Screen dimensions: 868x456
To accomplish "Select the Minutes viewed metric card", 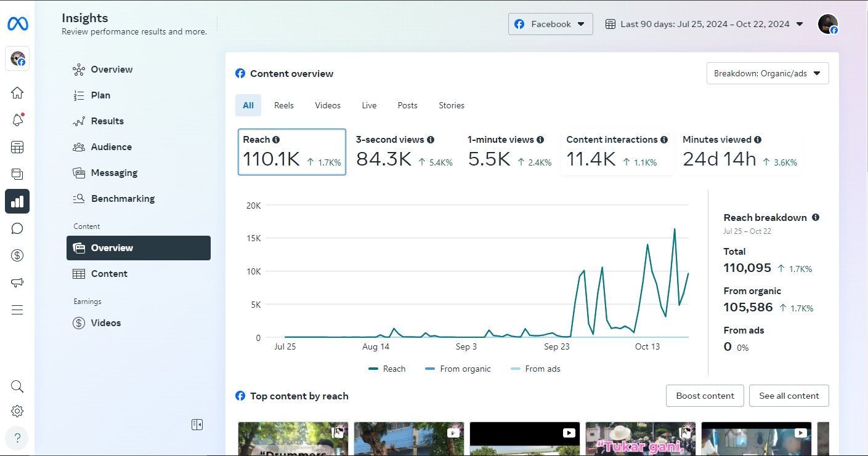I will [740, 152].
